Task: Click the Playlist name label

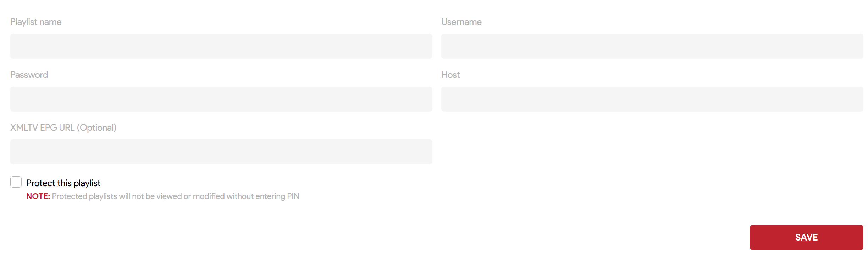Action: 36,22
